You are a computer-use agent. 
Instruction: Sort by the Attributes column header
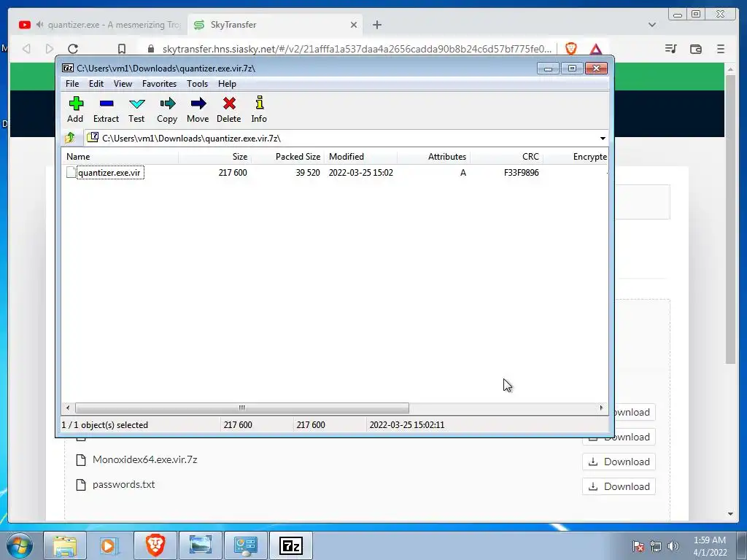point(433,157)
